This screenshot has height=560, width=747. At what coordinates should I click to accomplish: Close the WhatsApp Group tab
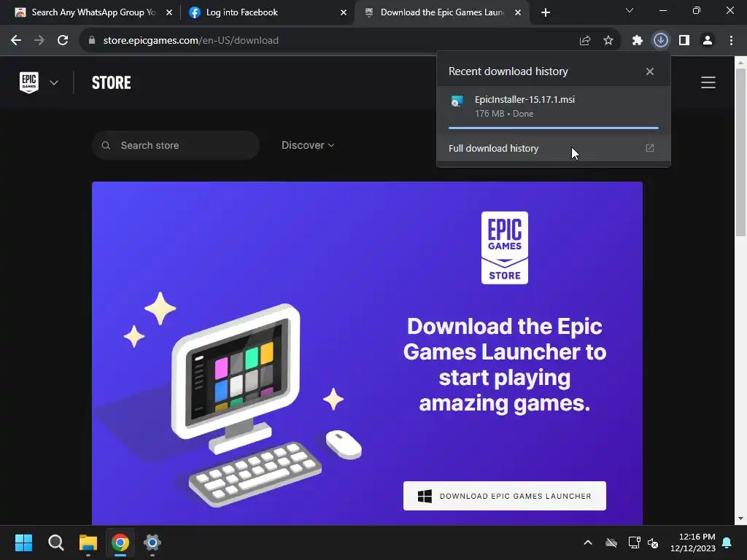point(169,12)
